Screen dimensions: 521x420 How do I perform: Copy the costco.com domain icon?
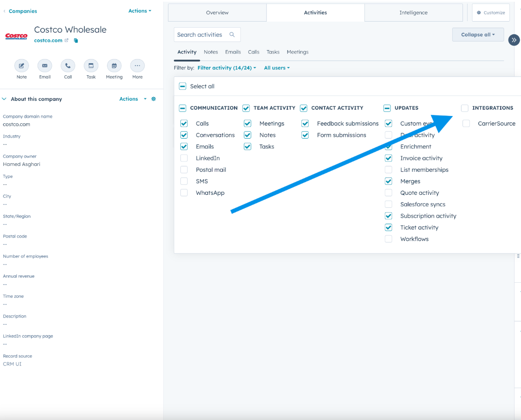(76, 40)
